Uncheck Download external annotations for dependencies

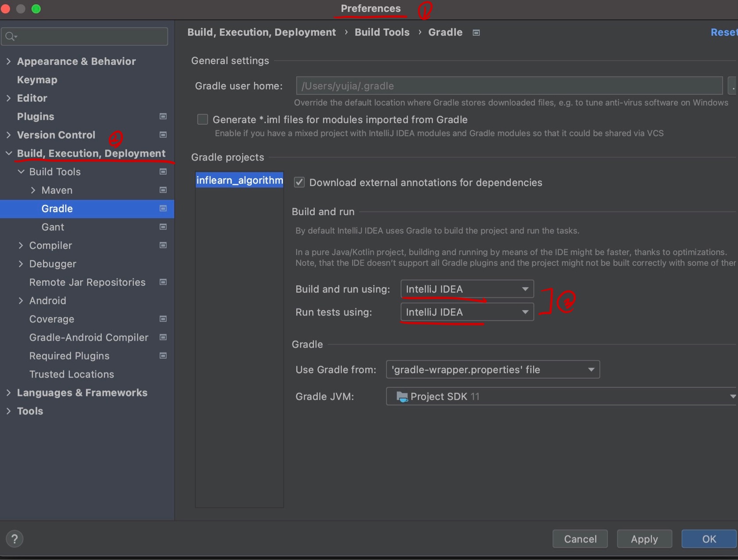point(299,182)
